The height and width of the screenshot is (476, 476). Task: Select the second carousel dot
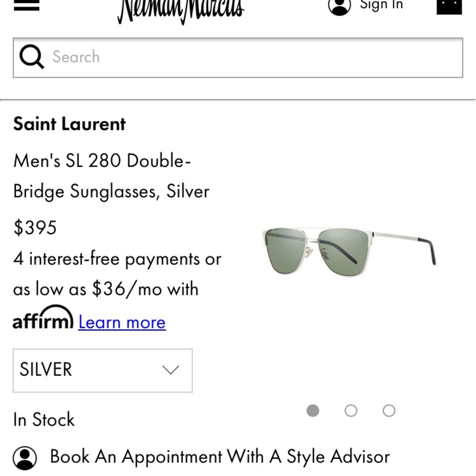(x=351, y=410)
